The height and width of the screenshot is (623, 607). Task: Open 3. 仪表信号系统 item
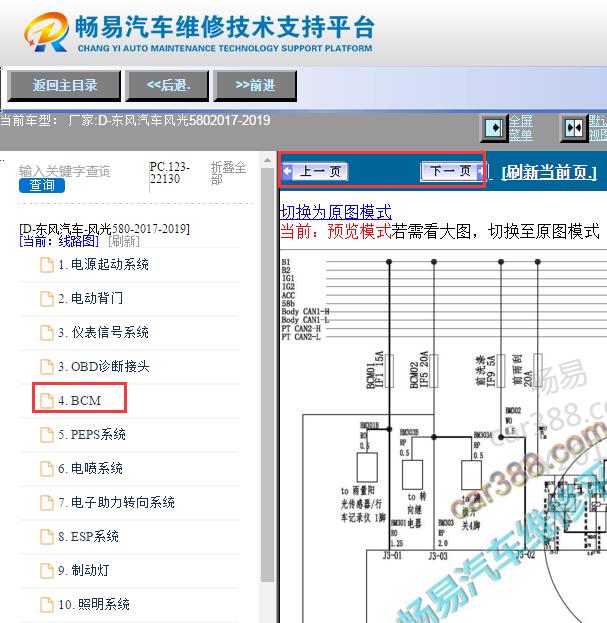[103, 333]
